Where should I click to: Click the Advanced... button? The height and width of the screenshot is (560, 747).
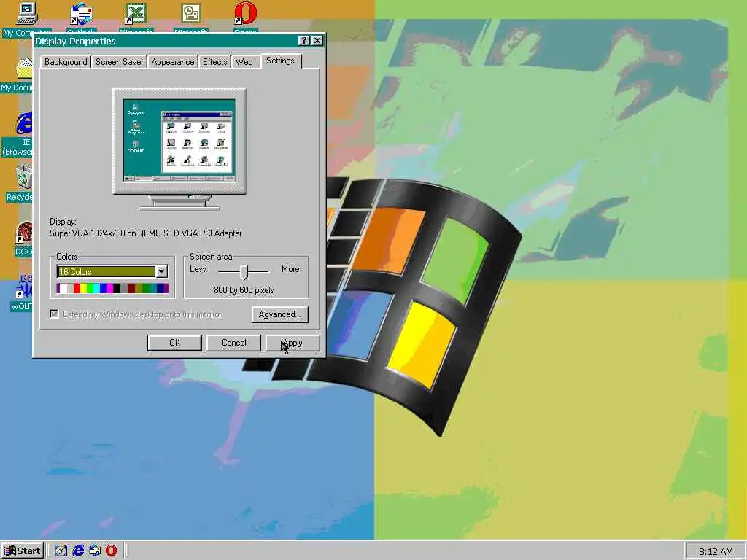tap(279, 314)
